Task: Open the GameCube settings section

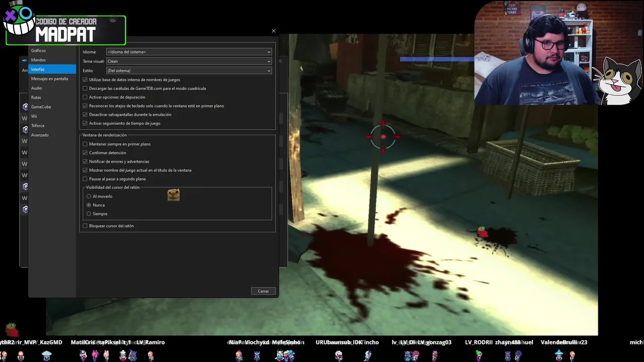Action: point(52,107)
